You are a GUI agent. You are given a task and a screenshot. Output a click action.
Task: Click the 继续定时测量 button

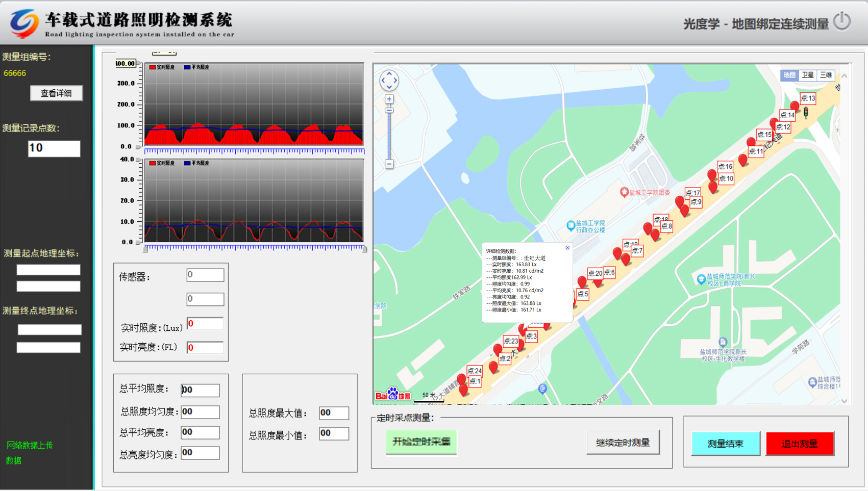coord(623,443)
